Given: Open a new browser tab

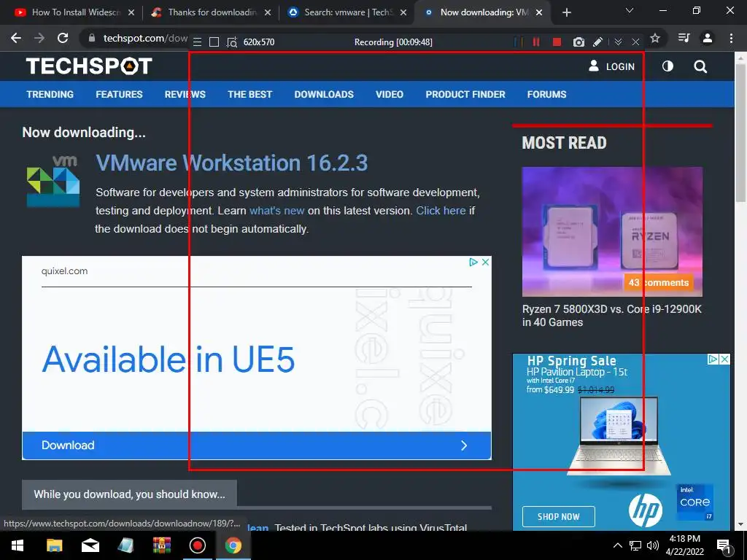Looking at the screenshot, I should click(x=566, y=12).
